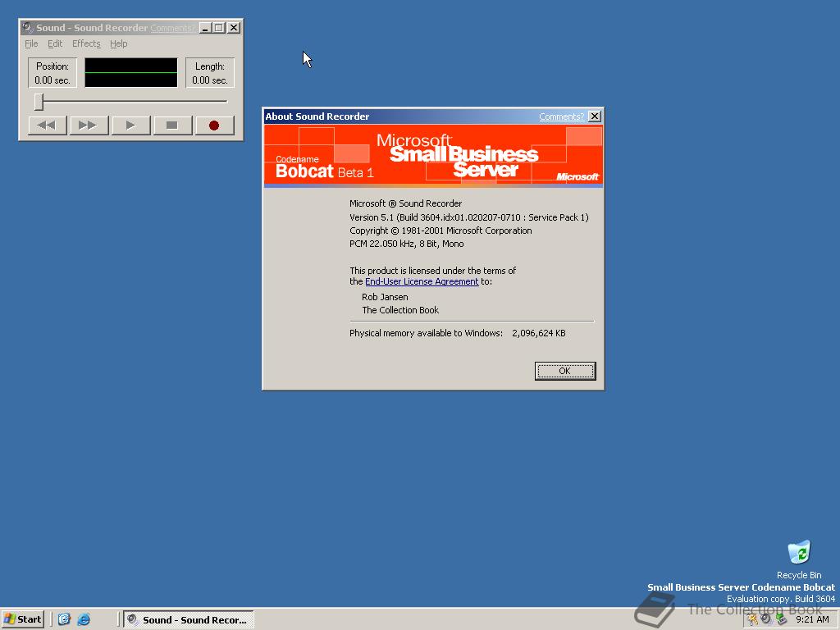Play the sound in Sound Recorder
The image size is (840, 630).
coord(130,126)
